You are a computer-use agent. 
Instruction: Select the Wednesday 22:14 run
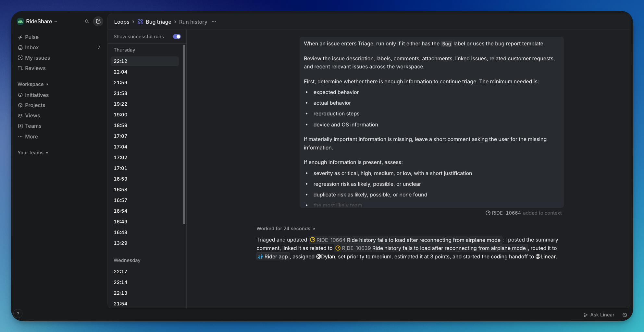coord(145,282)
